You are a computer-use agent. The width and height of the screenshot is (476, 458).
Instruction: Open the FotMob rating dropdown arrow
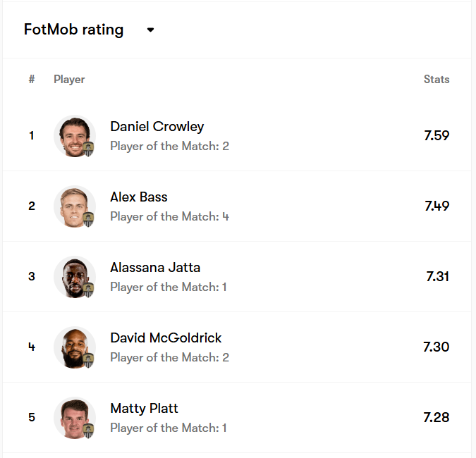click(x=150, y=30)
